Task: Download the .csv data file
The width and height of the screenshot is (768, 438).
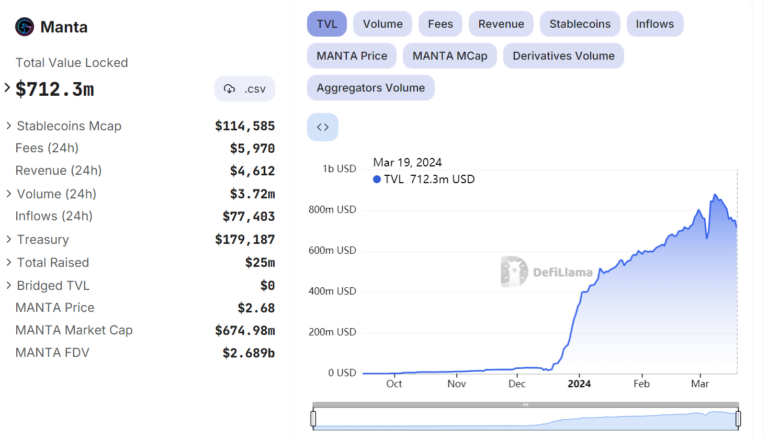Action: [x=245, y=89]
